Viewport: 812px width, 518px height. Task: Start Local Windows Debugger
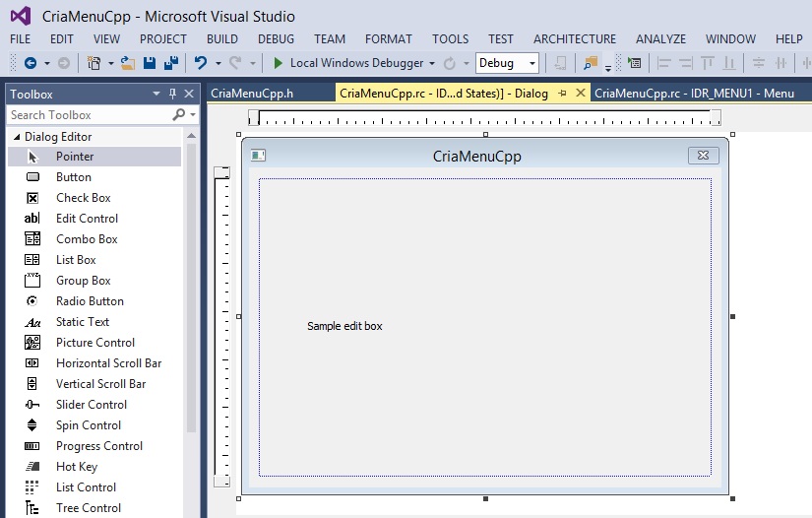click(x=279, y=63)
